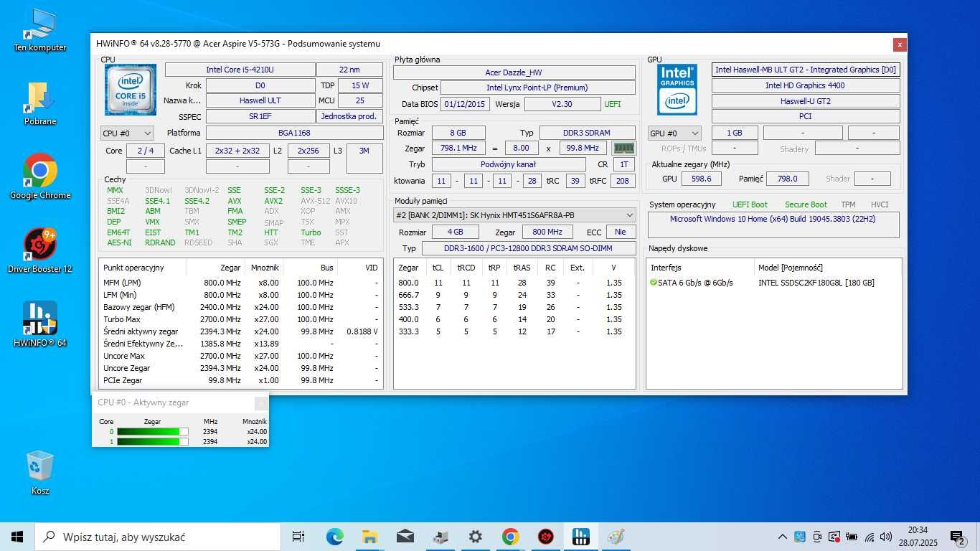Click the Core 0 clock bar
This screenshot has height=551, width=980.
pos(153,431)
